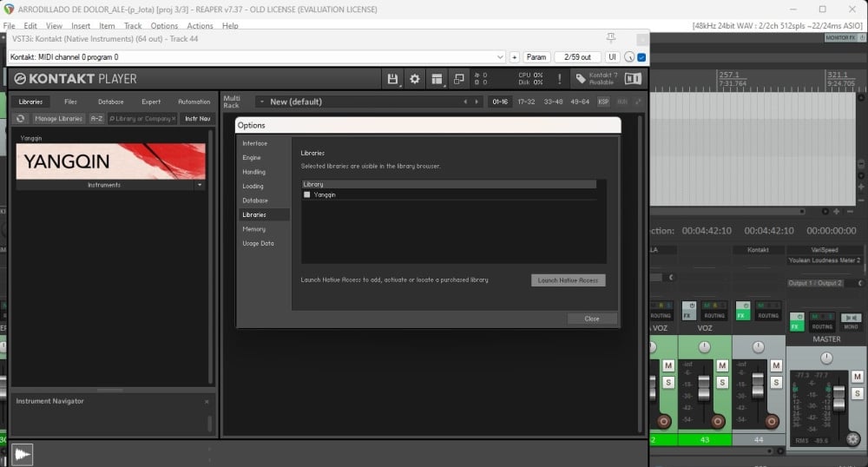Image resolution: width=868 pixels, height=467 pixels.
Task: Mute track 43 VOZ
Action: click(722, 365)
